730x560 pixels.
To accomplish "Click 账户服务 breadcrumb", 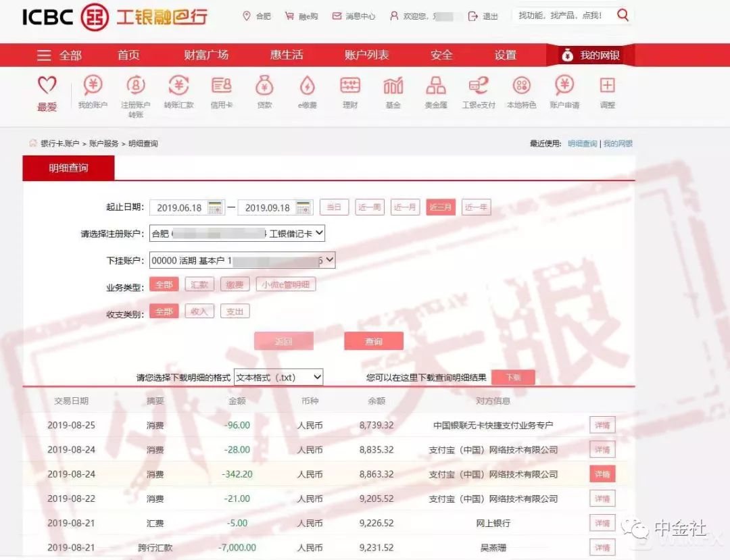I will coord(103,144).
